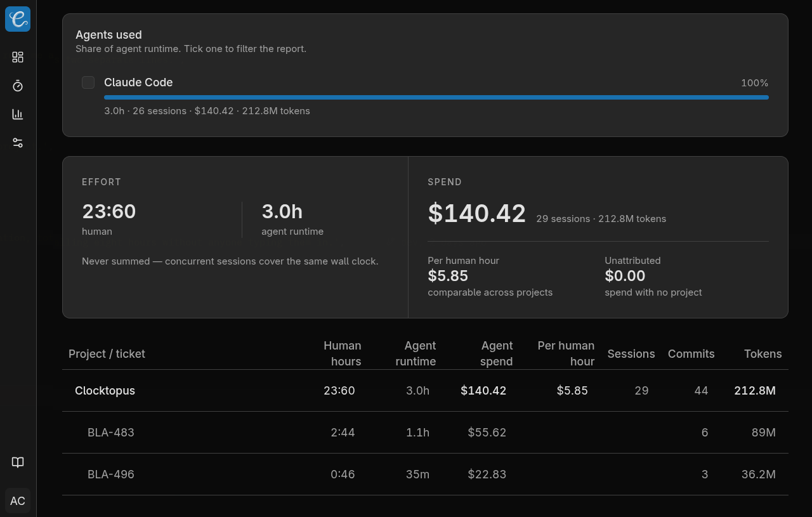Select the BLA-483 ticket row
This screenshot has height=517, width=812.
[x=425, y=433]
